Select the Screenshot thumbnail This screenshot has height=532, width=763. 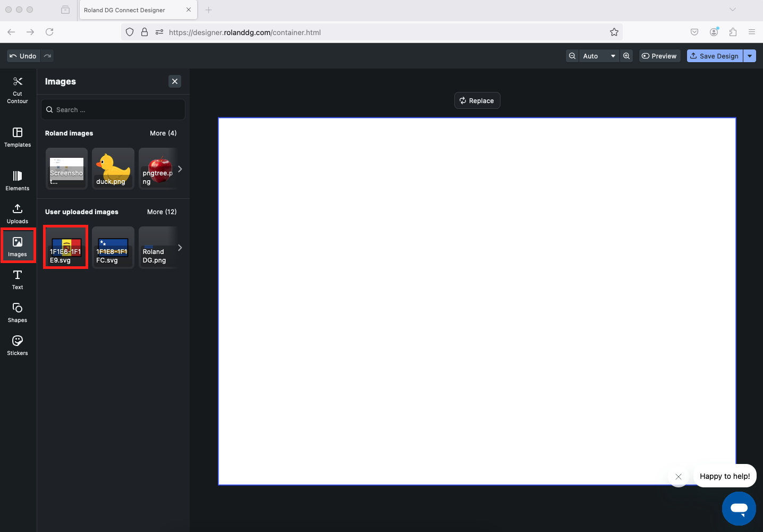click(66, 168)
